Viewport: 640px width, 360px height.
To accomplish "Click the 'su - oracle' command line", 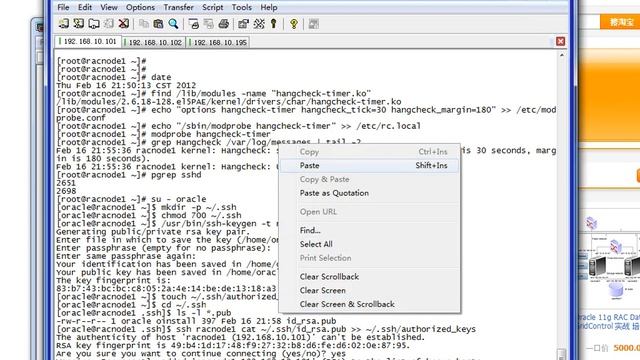I will point(131,199).
